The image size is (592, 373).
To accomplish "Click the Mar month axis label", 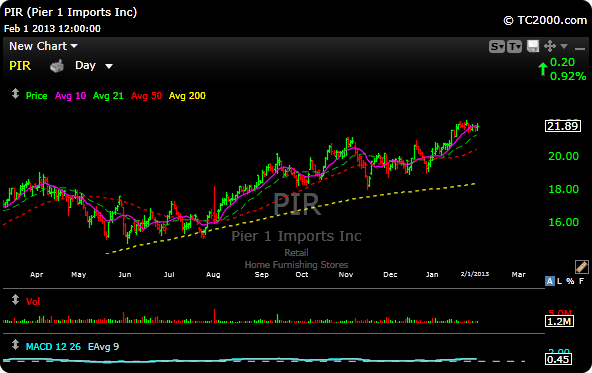I will coord(518,274).
